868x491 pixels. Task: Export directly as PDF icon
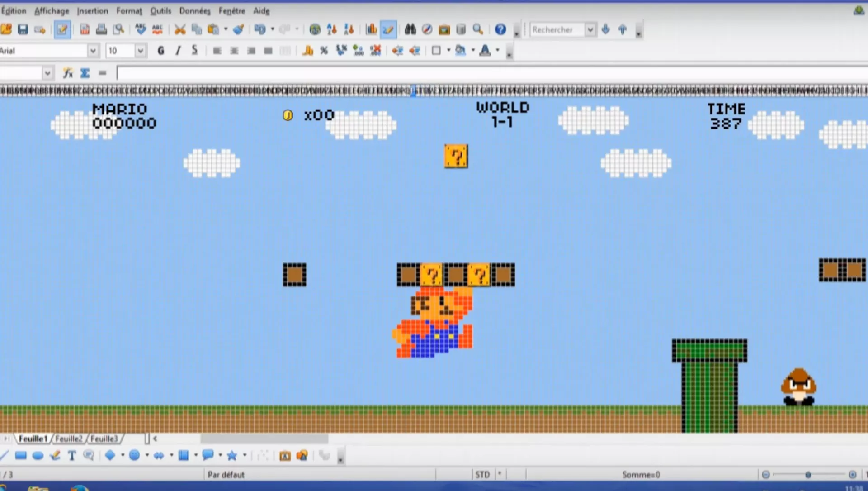pyautogui.click(x=85, y=30)
